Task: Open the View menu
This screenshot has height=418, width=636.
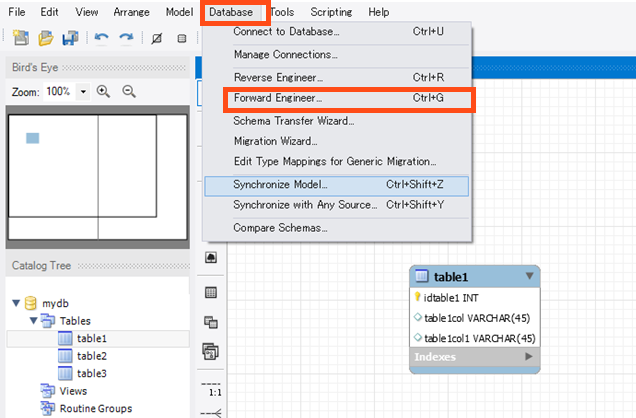Action: pyautogui.click(x=86, y=12)
